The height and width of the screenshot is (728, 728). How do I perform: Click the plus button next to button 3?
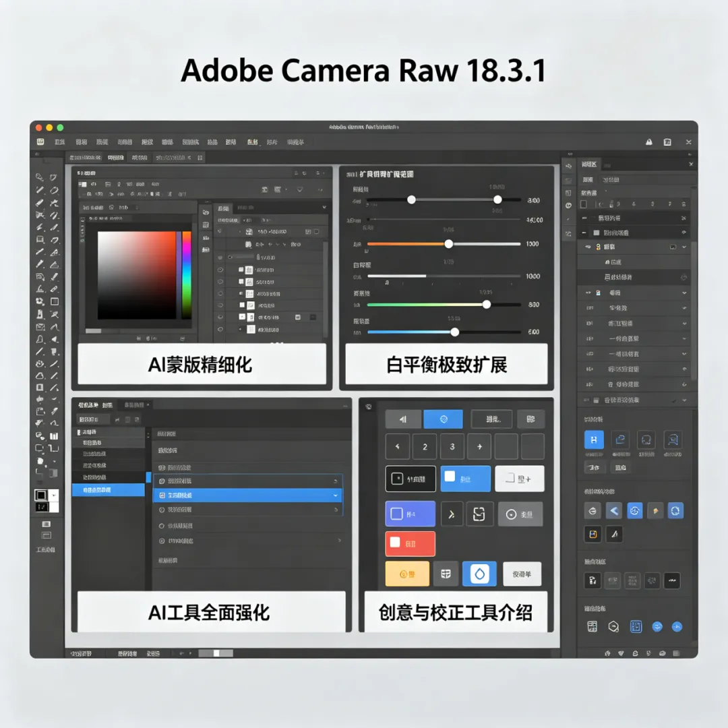click(x=480, y=447)
